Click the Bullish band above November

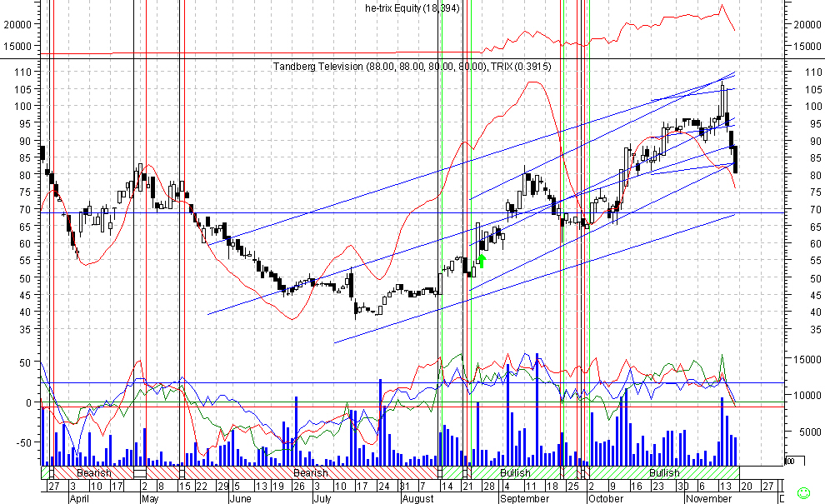pos(664,472)
